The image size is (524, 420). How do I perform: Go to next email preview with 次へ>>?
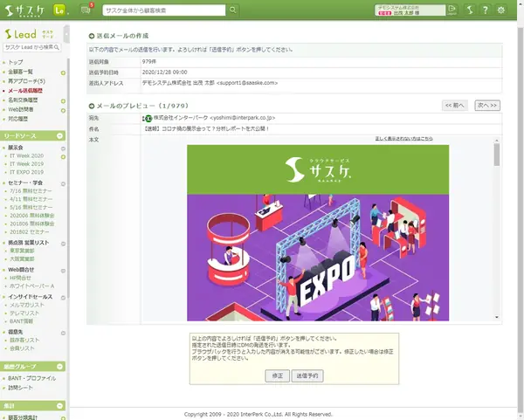coord(486,105)
